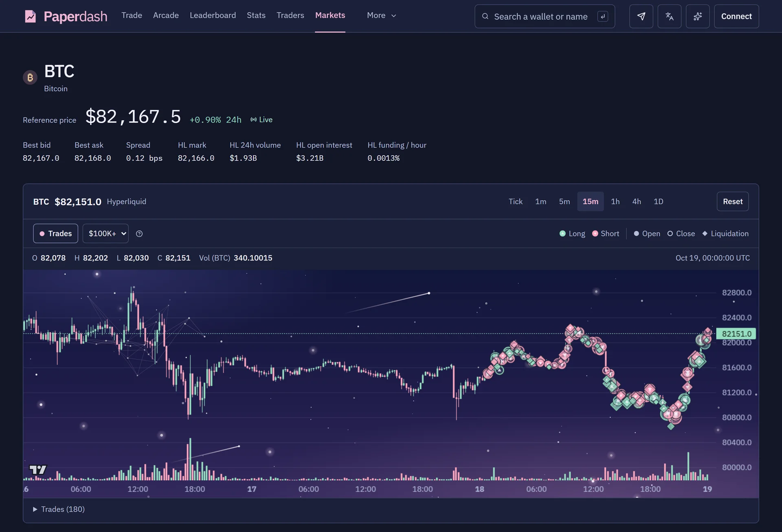Switch chart to 5m interval
The image size is (782, 532).
click(x=564, y=201)
